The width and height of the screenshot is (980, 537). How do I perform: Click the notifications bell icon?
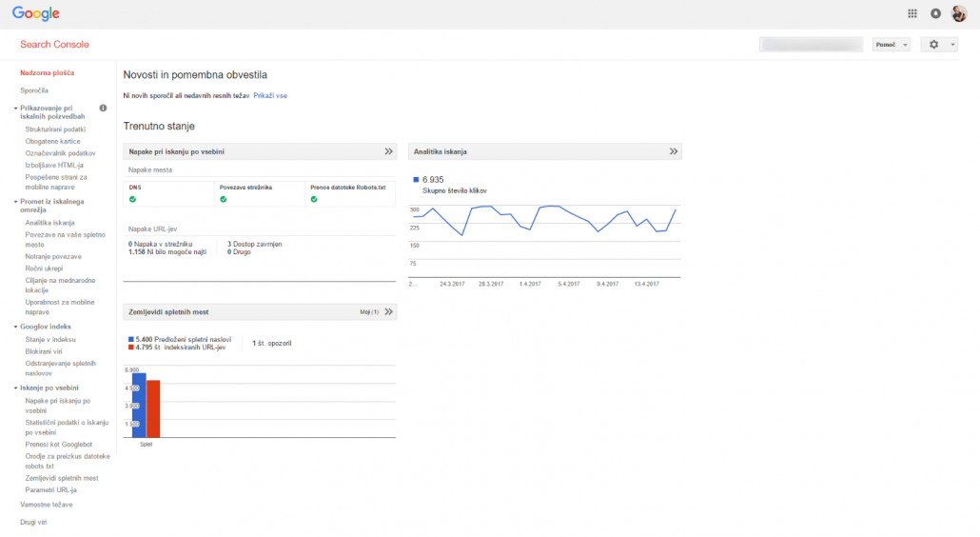coord(936,13)
